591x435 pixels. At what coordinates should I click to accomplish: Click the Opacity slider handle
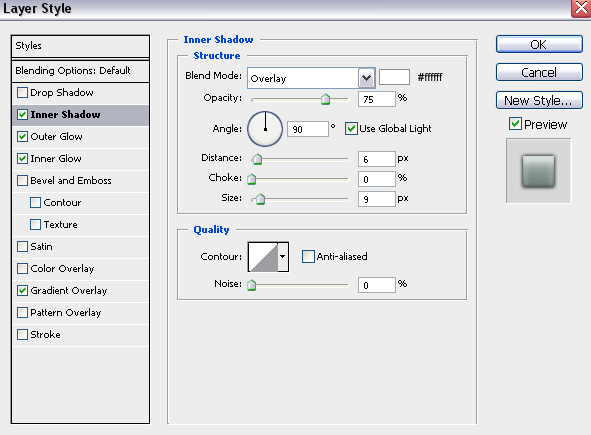tap(325, 99)
